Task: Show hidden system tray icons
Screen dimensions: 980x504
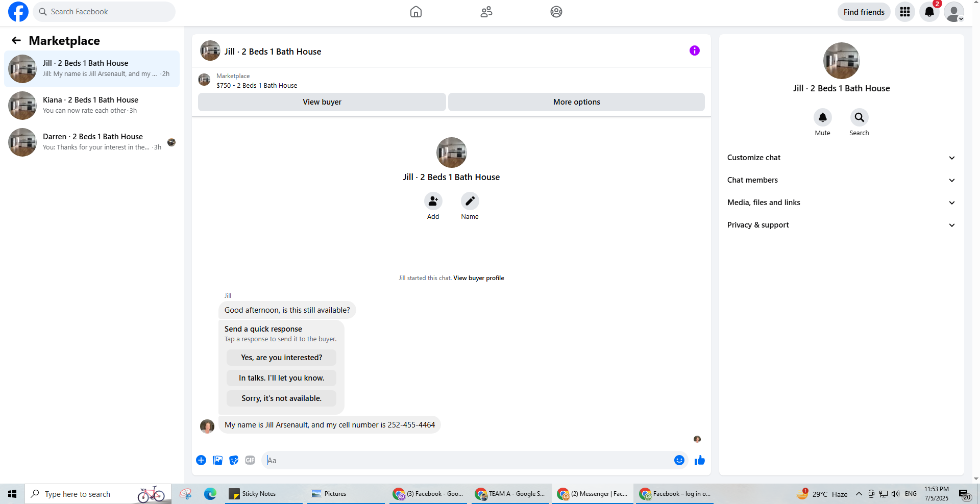Action: point(859,494)
